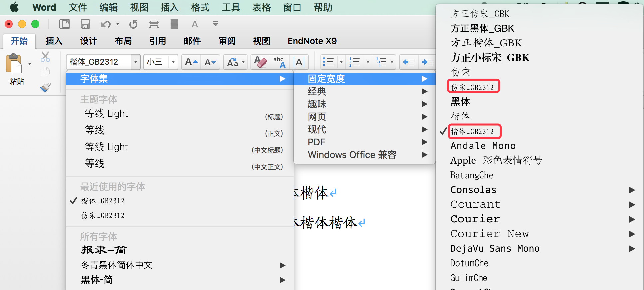Click the Save floppy disk icon
Viewport: 644px width, 290px height.
tap(85, 24)
